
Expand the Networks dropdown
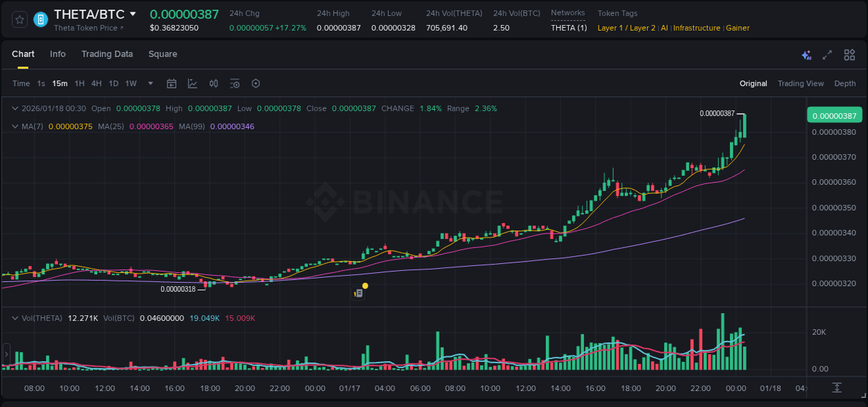[x=568, y=13]
